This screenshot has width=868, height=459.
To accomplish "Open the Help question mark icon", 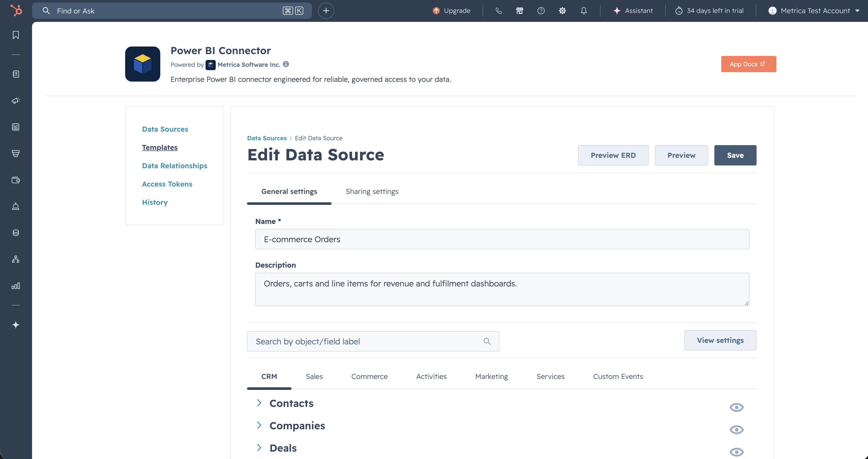I will 541,11.
